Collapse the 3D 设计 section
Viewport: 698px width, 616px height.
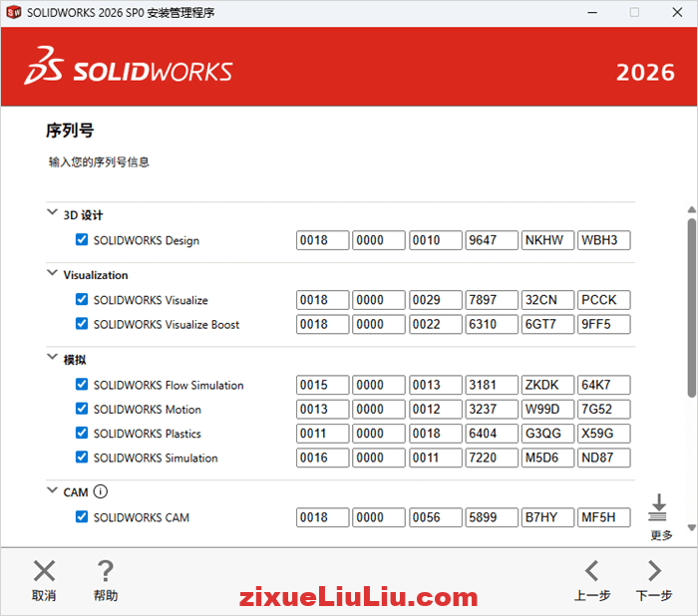pos(52,212)
